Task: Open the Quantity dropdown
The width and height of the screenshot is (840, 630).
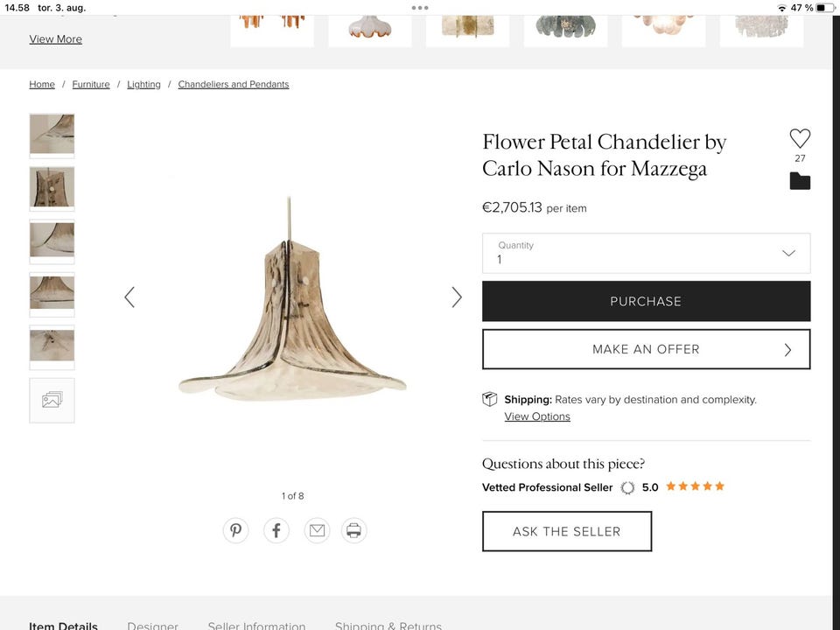Action: coord(646,253)
